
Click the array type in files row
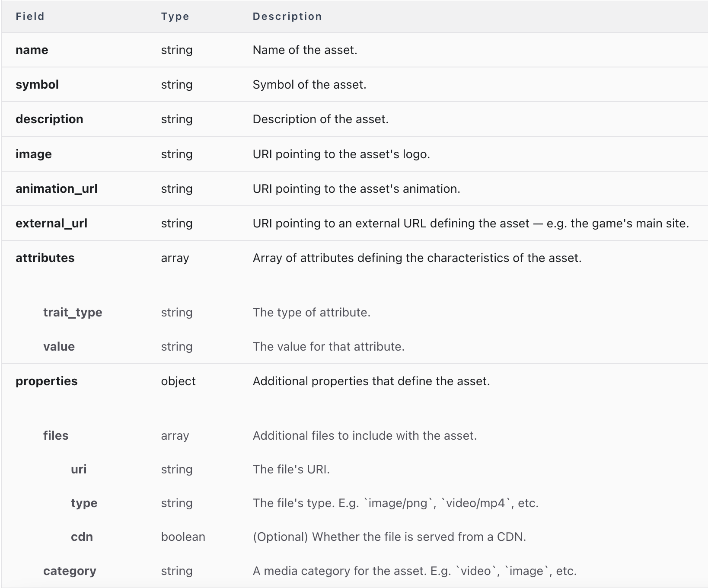(175, 435)
